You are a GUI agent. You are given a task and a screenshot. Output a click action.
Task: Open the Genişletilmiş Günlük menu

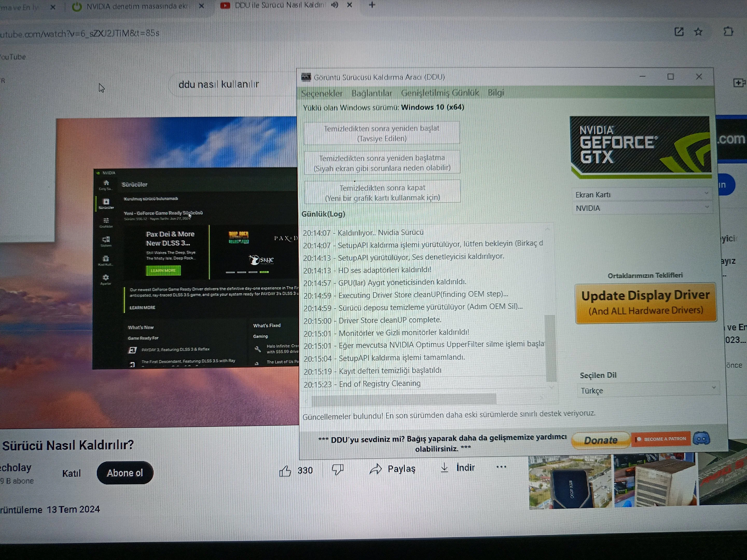coord(440,93)
